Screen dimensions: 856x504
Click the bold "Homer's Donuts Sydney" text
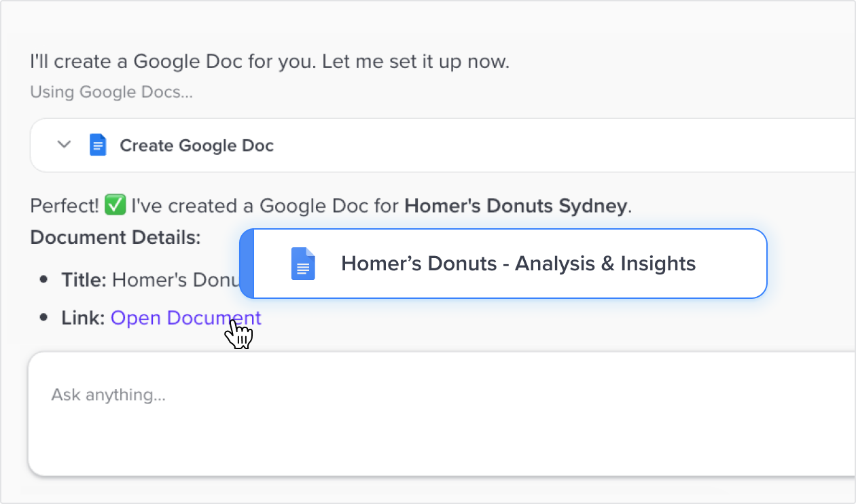(x=516, y=205)
